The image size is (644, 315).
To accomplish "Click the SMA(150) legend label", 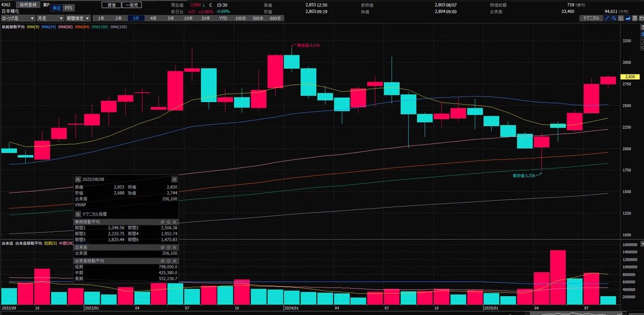I will click(119, 27).
